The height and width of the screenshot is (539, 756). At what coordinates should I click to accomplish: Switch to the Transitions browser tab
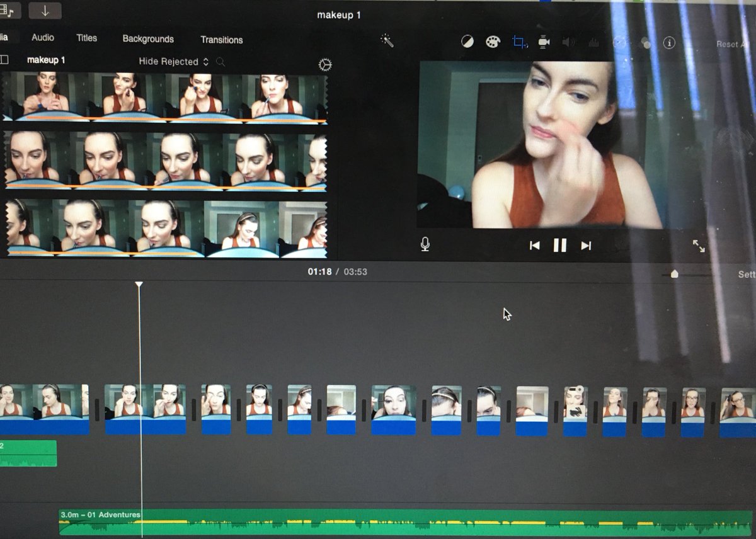(x=221, y=40)
